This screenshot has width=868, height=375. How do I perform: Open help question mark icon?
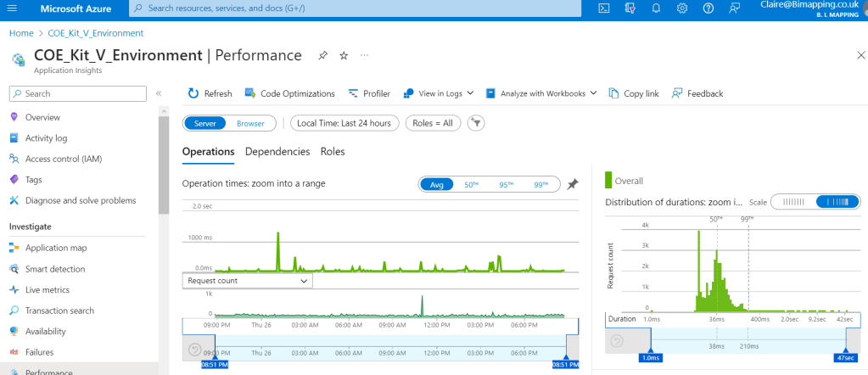[708, 8]
